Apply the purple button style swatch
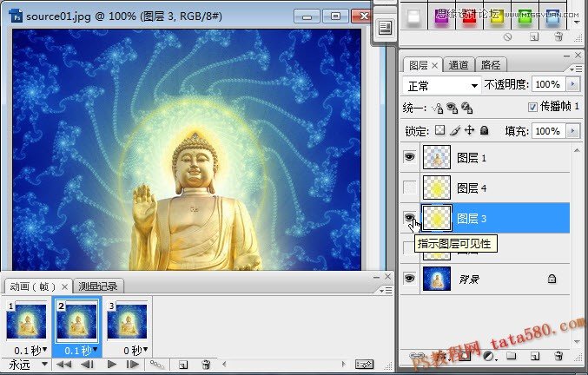Screen dimensions: 588x375 pos(441,17)
